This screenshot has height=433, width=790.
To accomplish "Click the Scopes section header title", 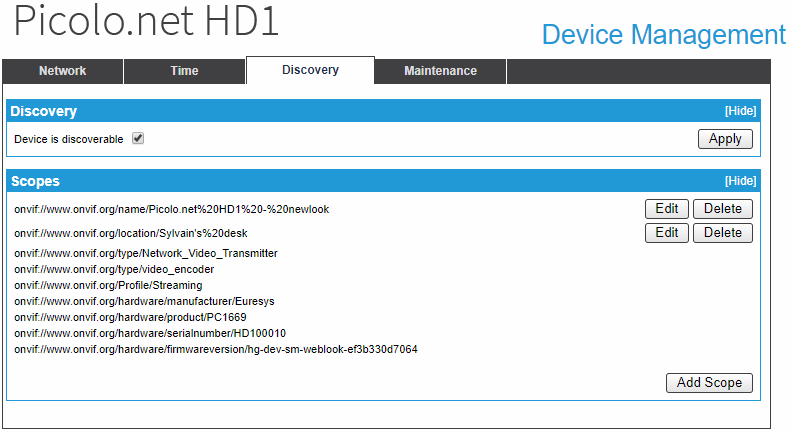I will pos(35,181).
